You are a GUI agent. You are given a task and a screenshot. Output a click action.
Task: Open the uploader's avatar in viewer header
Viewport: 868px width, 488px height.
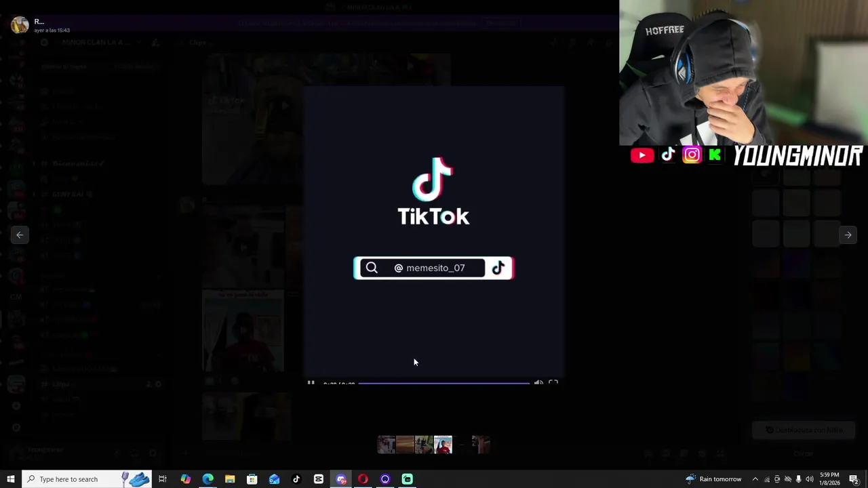pyautogui.click(x=20, y=25)
